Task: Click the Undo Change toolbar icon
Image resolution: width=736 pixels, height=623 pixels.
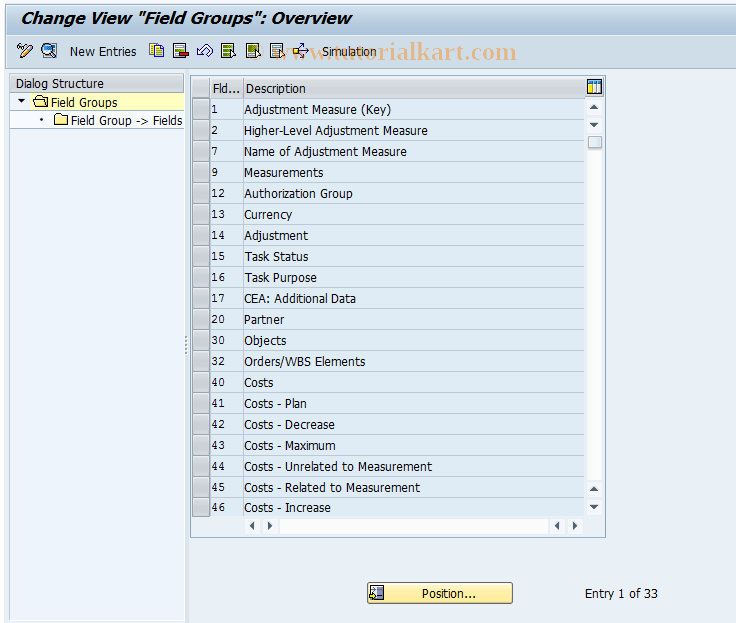Action: coord(205,50)
